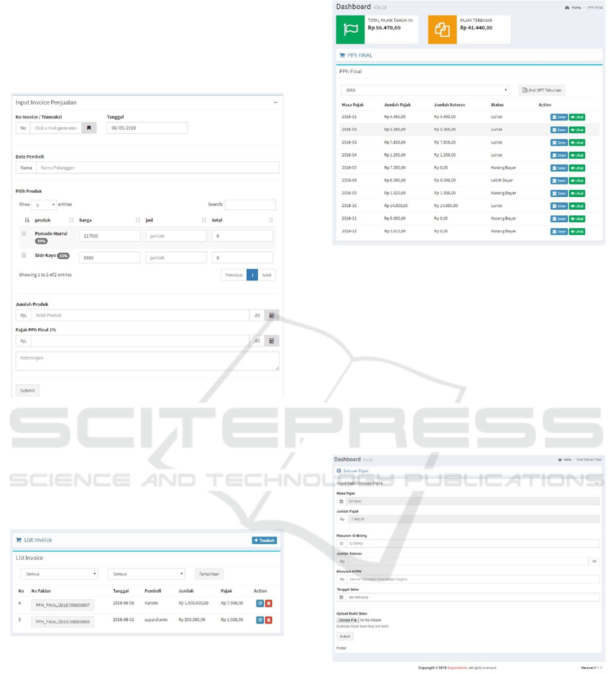Viewport: 616px width, 674px height.
Task: Click the Nama Pelanggan input field
Action: click(157, 167)
